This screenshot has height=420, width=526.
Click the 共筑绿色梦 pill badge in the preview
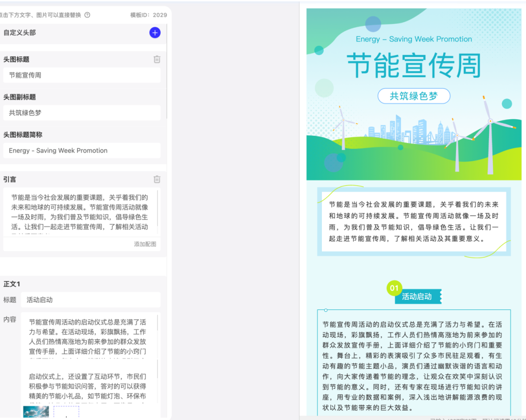(x=413, y=96)
